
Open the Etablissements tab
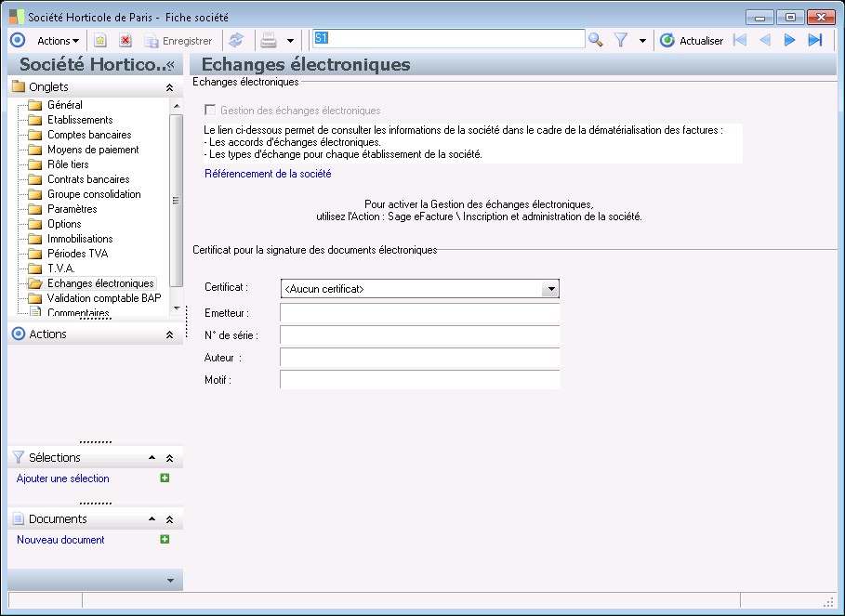pos(80,120)
